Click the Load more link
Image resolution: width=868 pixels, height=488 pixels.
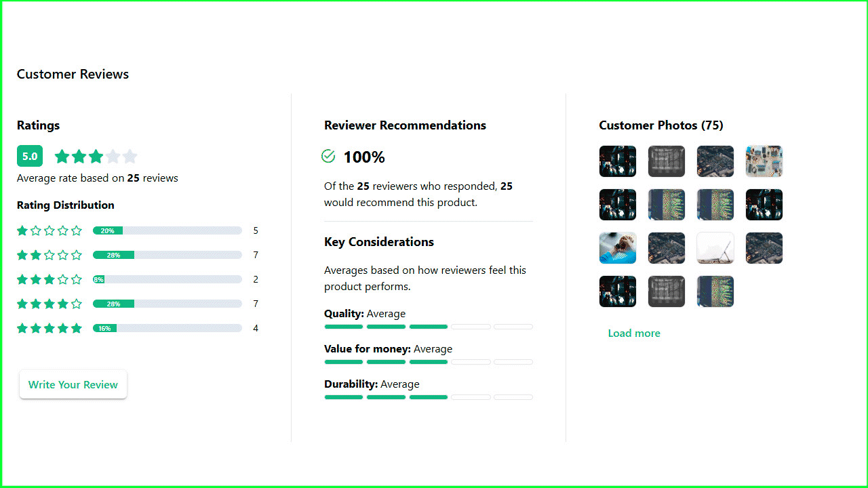pos(634,333)
